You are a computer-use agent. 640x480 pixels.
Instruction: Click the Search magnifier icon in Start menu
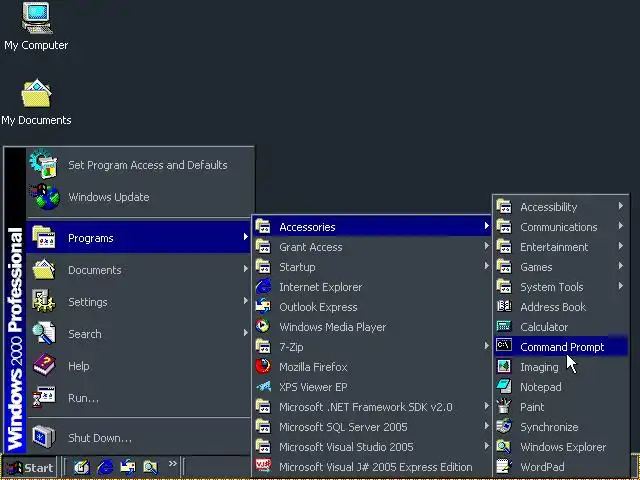click(44, 333)
